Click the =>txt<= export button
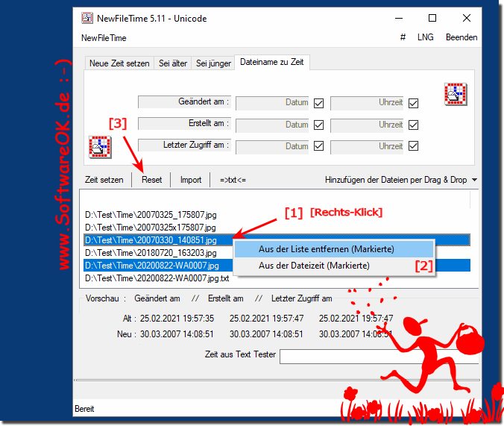Image resolution: width=504 pixels, height=426 pixels. 233,180
